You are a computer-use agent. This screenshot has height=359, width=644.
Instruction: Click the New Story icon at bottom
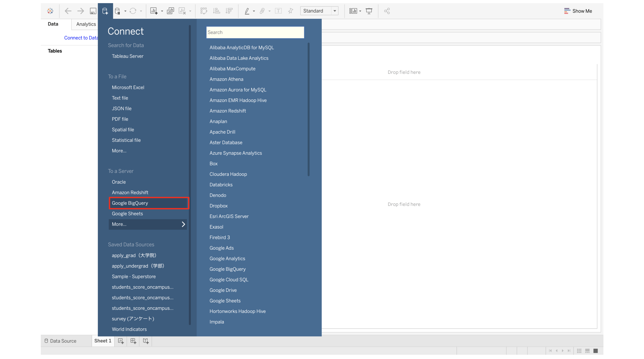[146, 341]
